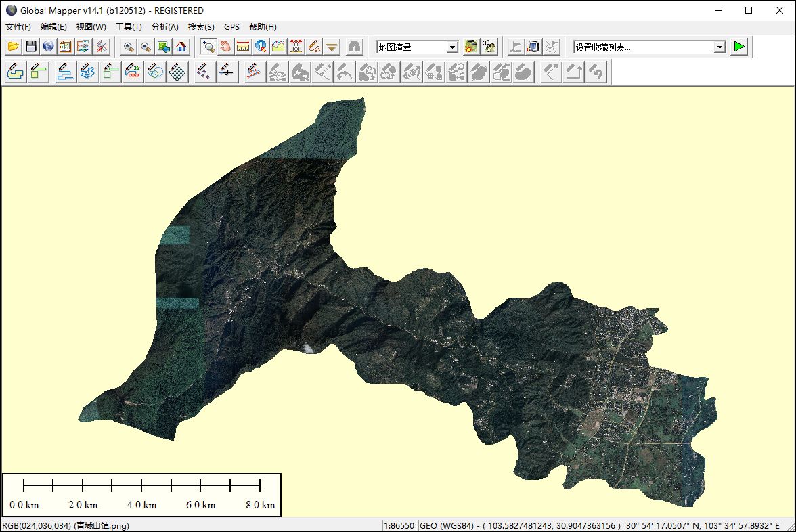
Task: Toggle the Measure ruler tool
Action: (x=243, y=47)
